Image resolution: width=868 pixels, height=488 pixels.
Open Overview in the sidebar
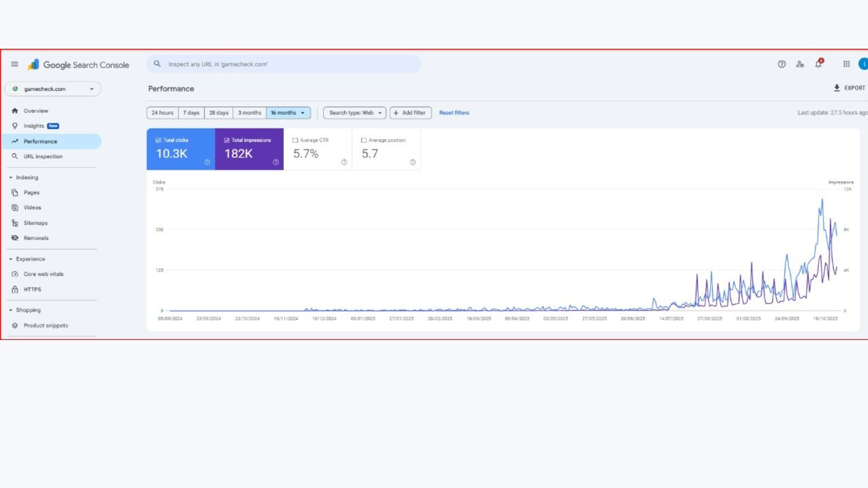(x=36, y=111)
